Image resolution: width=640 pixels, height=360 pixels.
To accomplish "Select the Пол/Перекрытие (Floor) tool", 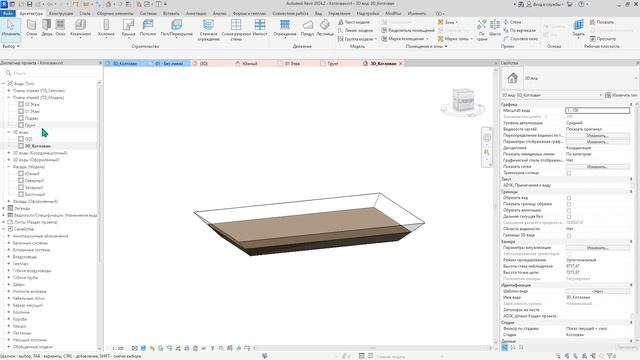I will (x=176, y=28).
